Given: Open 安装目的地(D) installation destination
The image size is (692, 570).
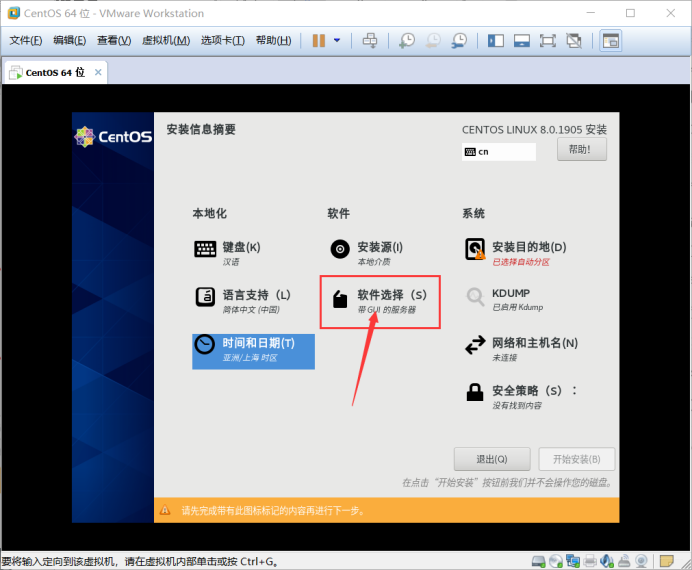Looking at the screenshot, I should [515, 253].
